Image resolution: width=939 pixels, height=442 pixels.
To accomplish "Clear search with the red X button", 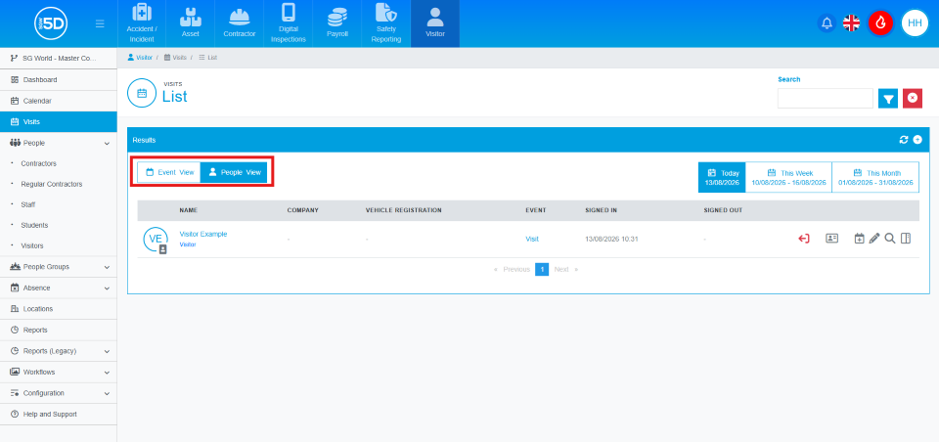I will (x=912, y=98).
